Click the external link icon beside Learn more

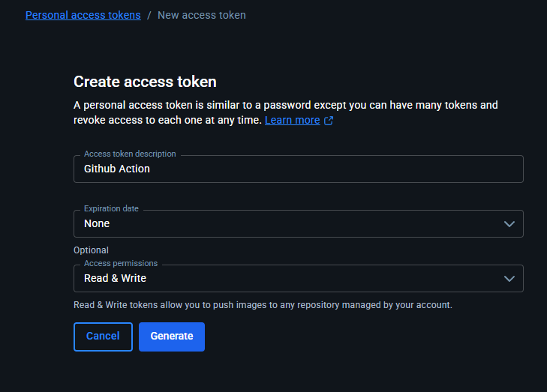pyautogui.click(x=329, y=121)
